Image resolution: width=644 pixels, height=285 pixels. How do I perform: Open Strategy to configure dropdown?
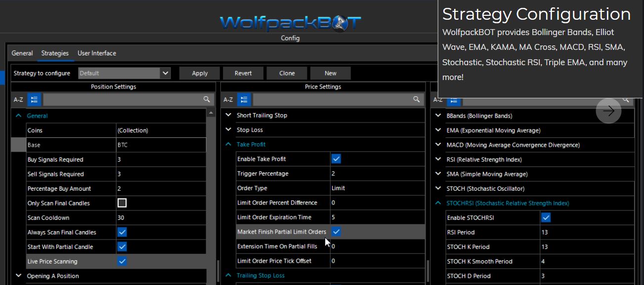[166, 73]
